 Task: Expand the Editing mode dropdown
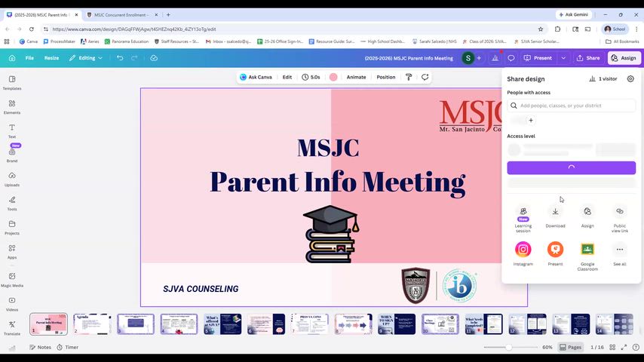pyautogui.click(x=86, y=58)
